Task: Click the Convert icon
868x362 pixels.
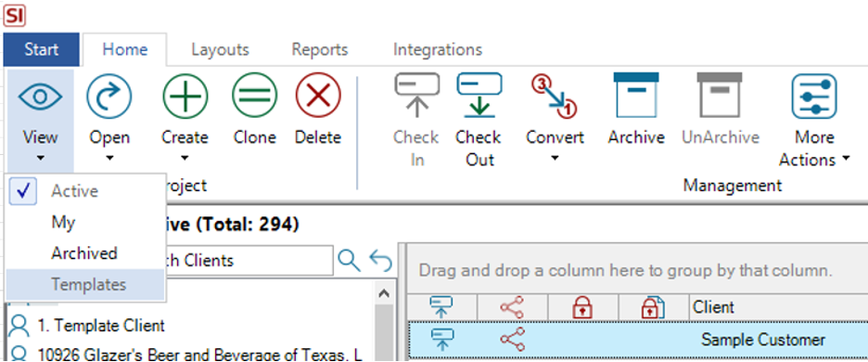Action: click(x=555, y=97)
